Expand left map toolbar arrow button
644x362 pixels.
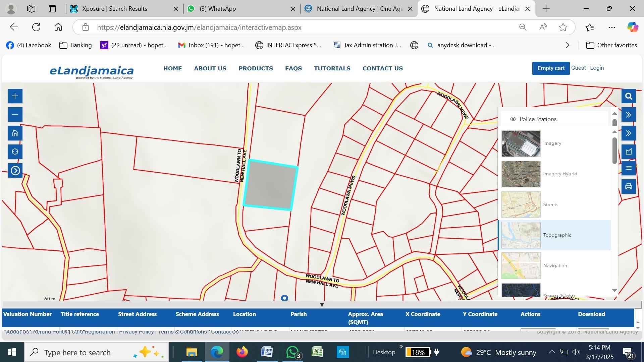15,171
